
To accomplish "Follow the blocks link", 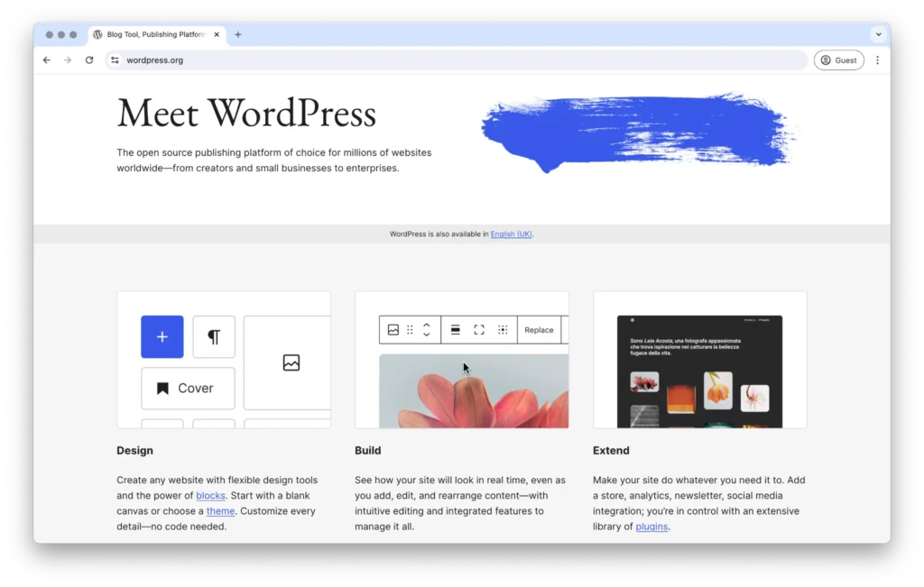I will tap(210, 496).
